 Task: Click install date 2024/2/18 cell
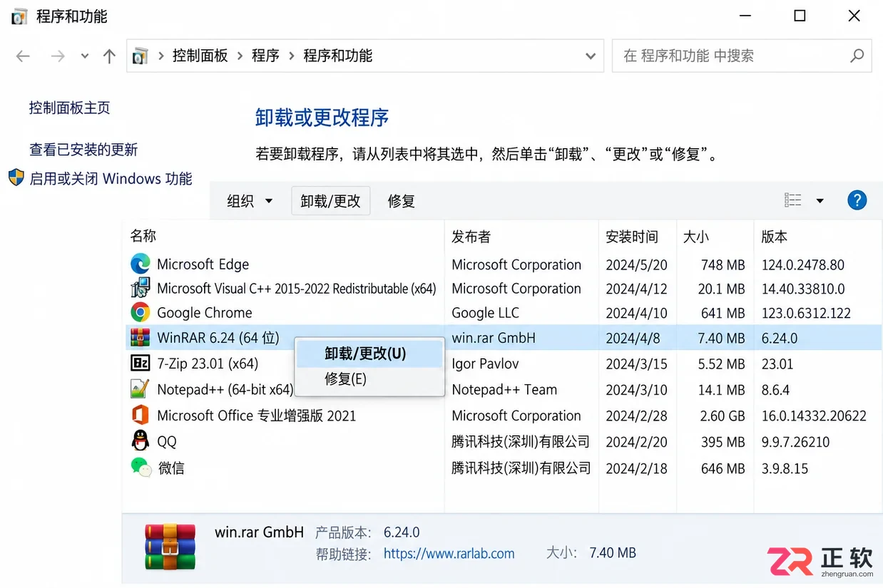(636, 468)
